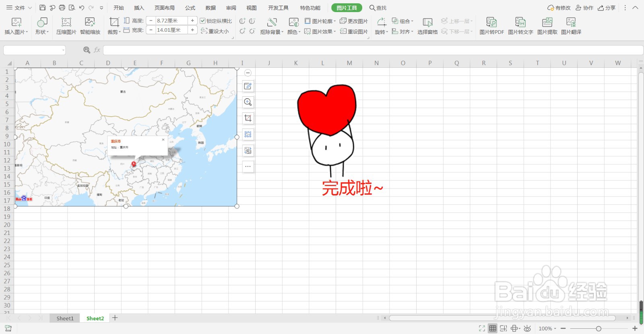Image resolution: width=644 pixels, height=334 pixels.
Task: Expand the 裁剪 crop dropdown
Action: (x=120, y=32)
